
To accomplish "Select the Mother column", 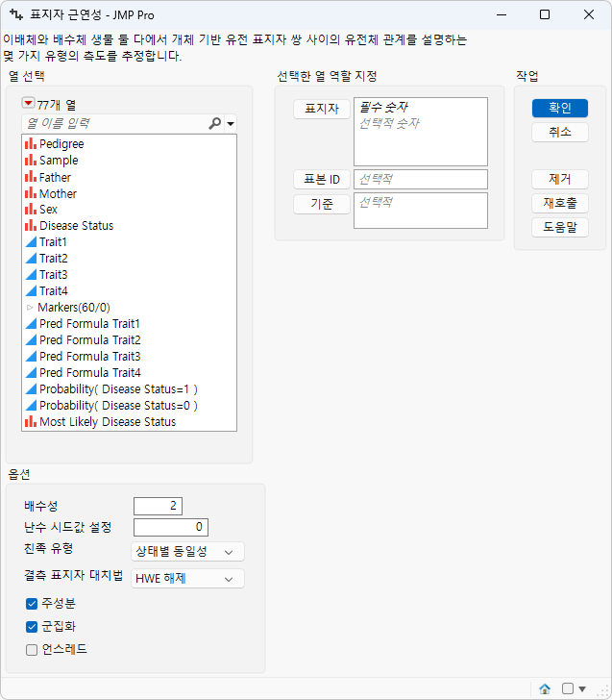I will (x=58, y=193).
